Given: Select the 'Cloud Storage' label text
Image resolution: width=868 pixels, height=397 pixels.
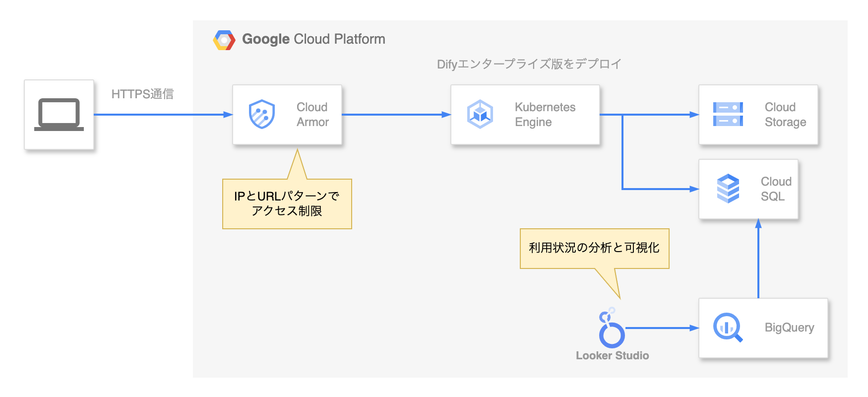Looking at the screenshot, I should pyautogui.click(x=785, y=115).
